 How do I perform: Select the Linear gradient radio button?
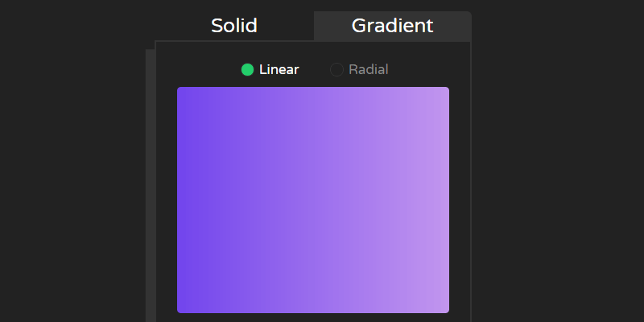(x=248, y=70)
